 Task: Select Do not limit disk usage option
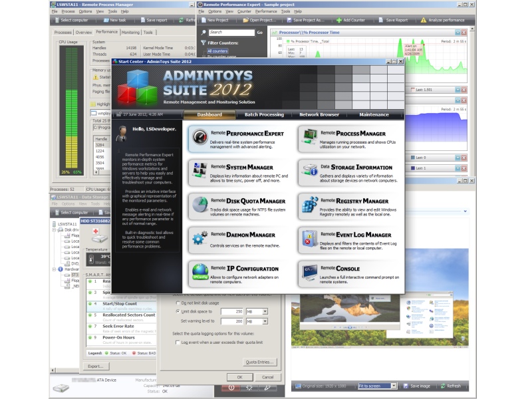[x=178, y=303]
